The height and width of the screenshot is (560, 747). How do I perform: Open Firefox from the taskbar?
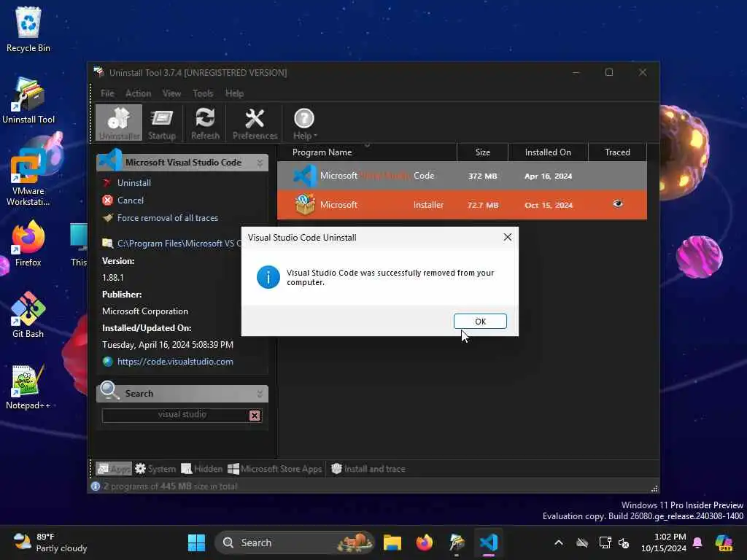tap(424, 542)
